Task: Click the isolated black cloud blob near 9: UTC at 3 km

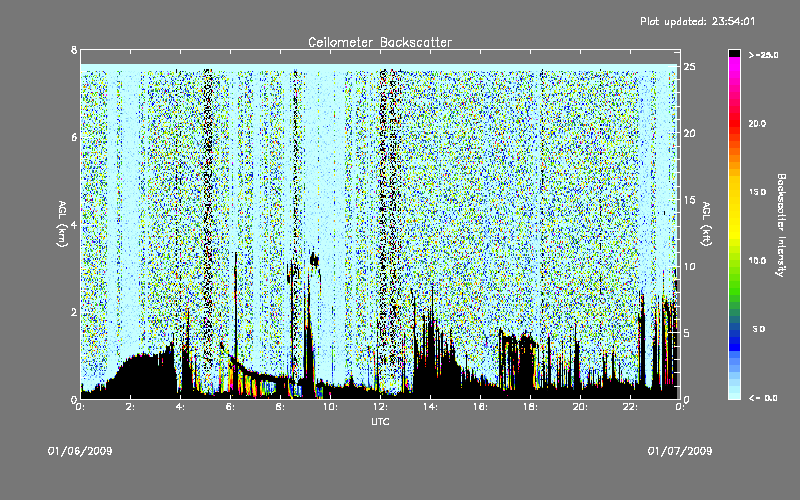Action: click(x=314, y=260)
